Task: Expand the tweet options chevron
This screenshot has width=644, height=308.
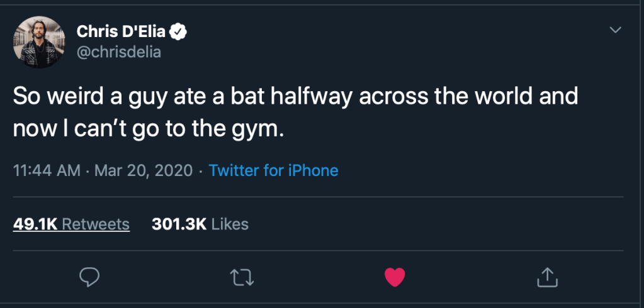Action: (615, 30)
